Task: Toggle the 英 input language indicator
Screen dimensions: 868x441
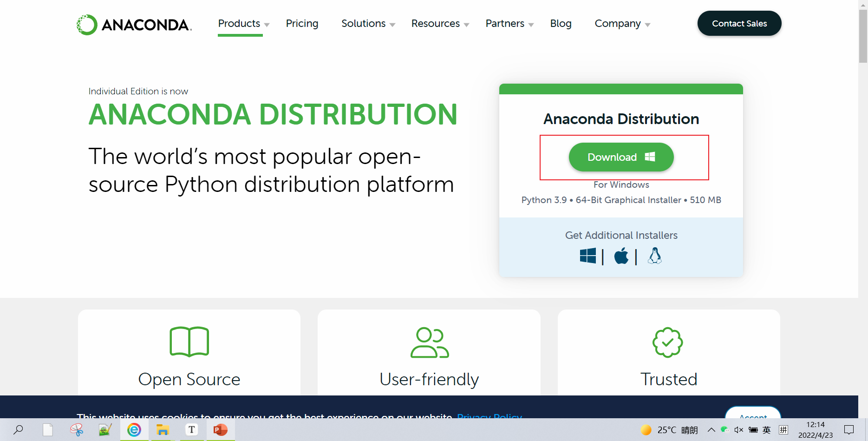Action: 767,430
